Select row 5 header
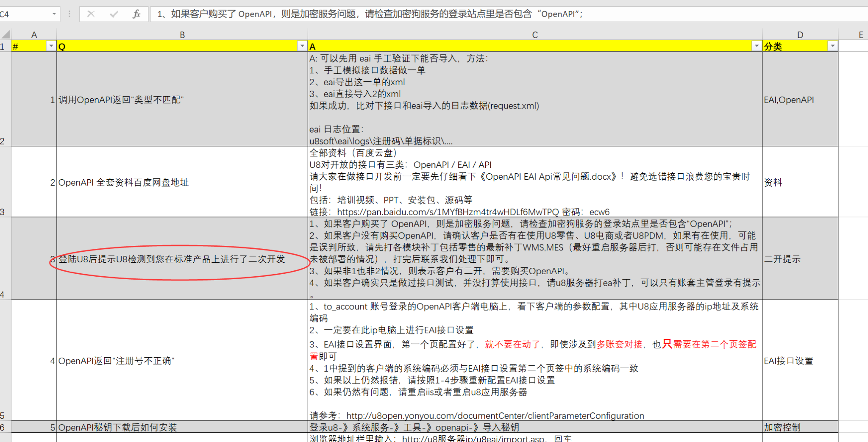Viewport: 868px width, 442px height. (x=6, y=360)
